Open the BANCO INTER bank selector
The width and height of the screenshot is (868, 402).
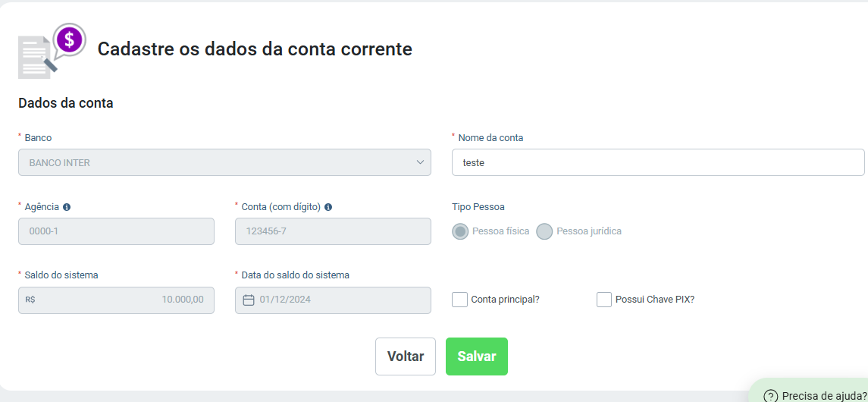click(224, 162)
